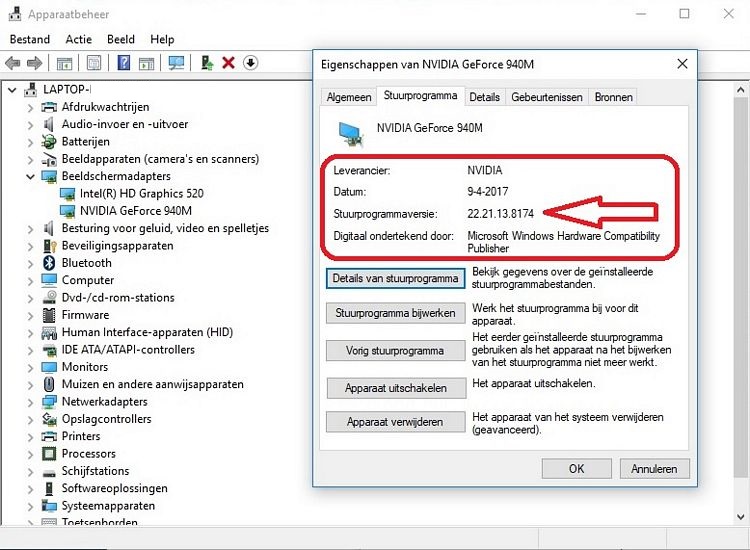The image size is (750, 550).
Task: Select the Bluetooth icon
Action: click(49, 263)
